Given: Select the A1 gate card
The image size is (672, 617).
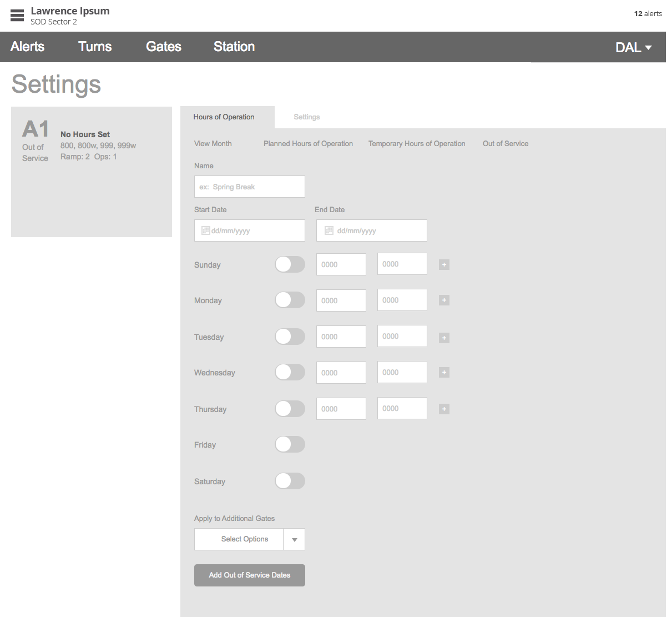Looking at the screenshot, I should [92, 172].
